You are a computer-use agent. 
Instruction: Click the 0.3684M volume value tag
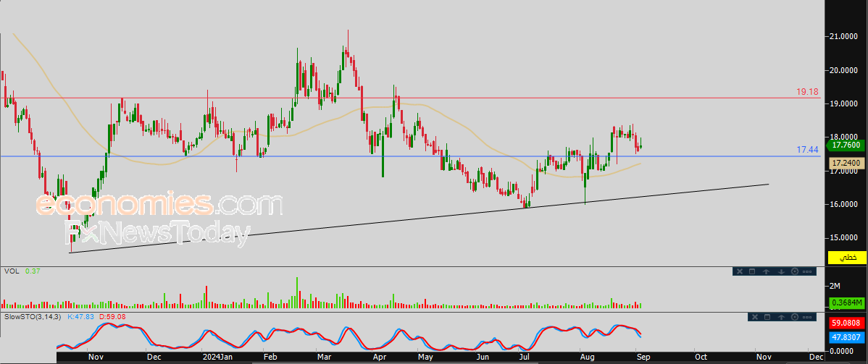click(x=848, y=302)
